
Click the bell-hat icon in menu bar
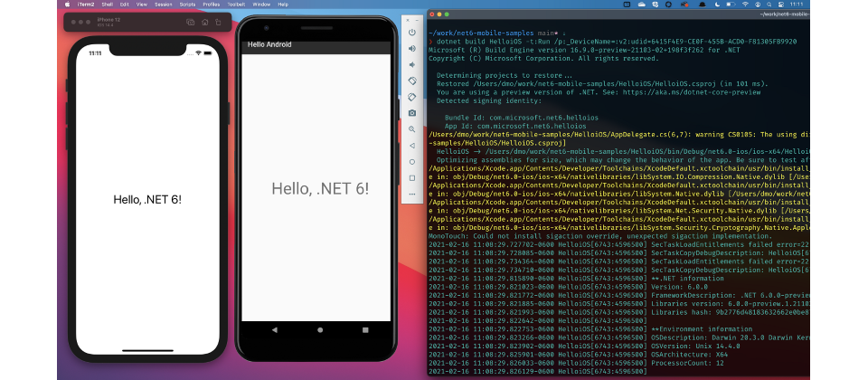[702, 4]
